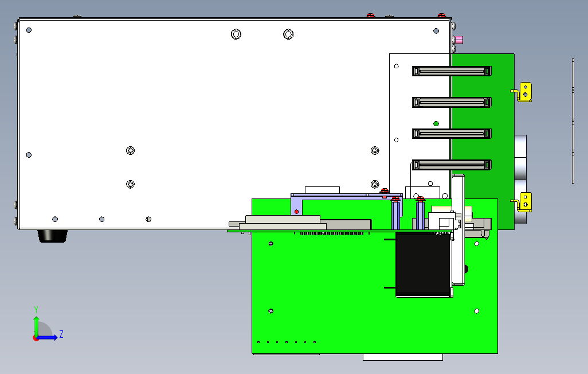Click the green Y axis arrow of triad
This screenshot has height=374, width=588.
[x=36, y=326]
